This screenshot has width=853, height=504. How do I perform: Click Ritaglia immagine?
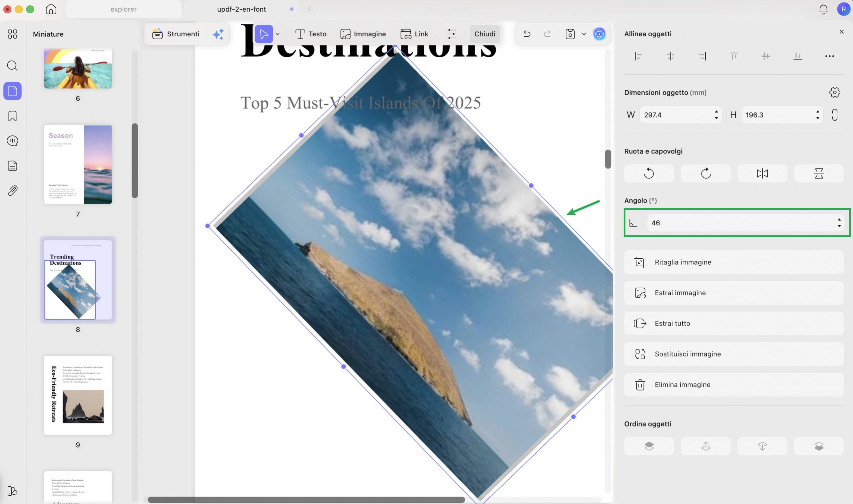[x=734, y=262]
